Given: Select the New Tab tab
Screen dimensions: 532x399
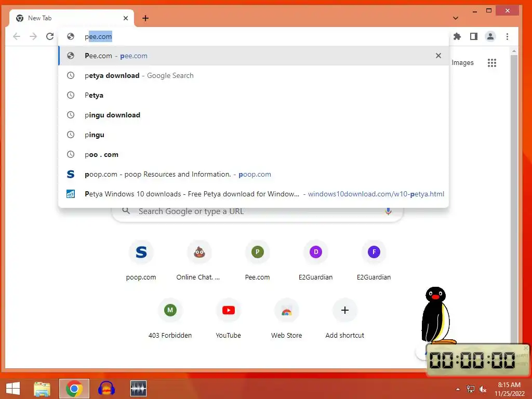Looking at the screenshot, I should coord(71,18).
